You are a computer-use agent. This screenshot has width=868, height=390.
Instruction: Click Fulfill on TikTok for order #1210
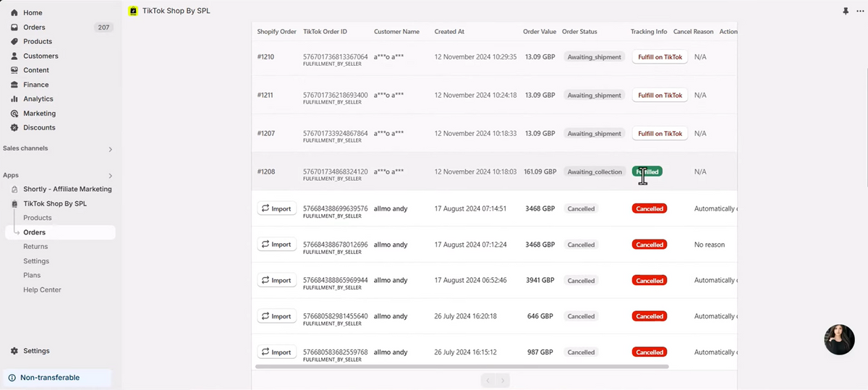pyautogui.click(x=660, y=57)
